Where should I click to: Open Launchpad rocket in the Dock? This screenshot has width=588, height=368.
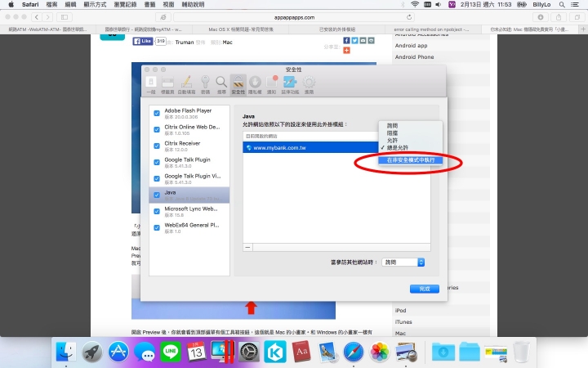[x=92, y=352]
